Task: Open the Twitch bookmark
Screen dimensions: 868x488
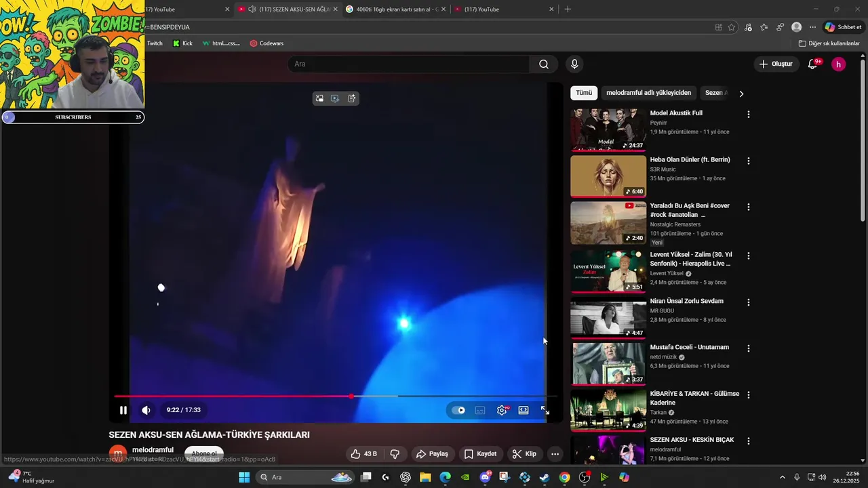Action: pos(155,43)
